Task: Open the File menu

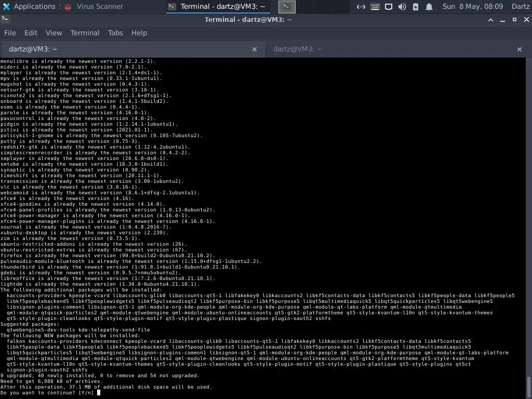Action: [10, 33]
